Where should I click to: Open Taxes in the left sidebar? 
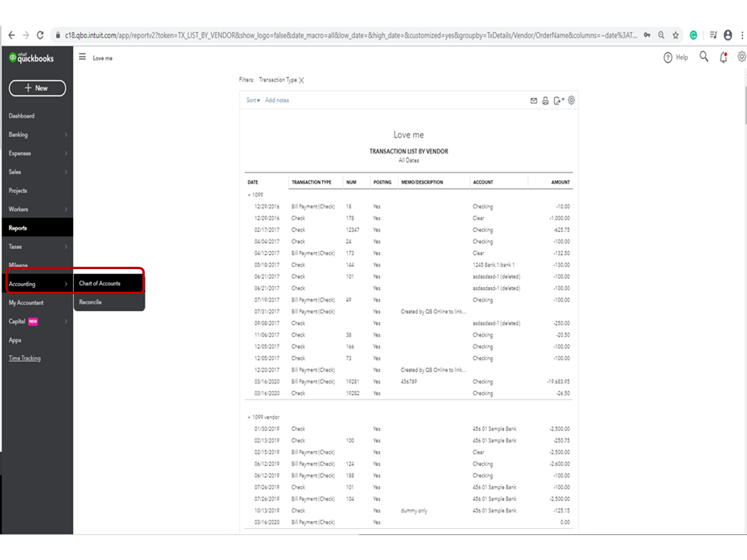[16, 247]
